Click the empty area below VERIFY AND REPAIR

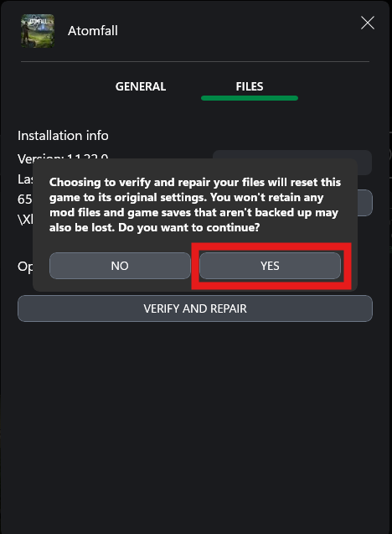(195, 426)
